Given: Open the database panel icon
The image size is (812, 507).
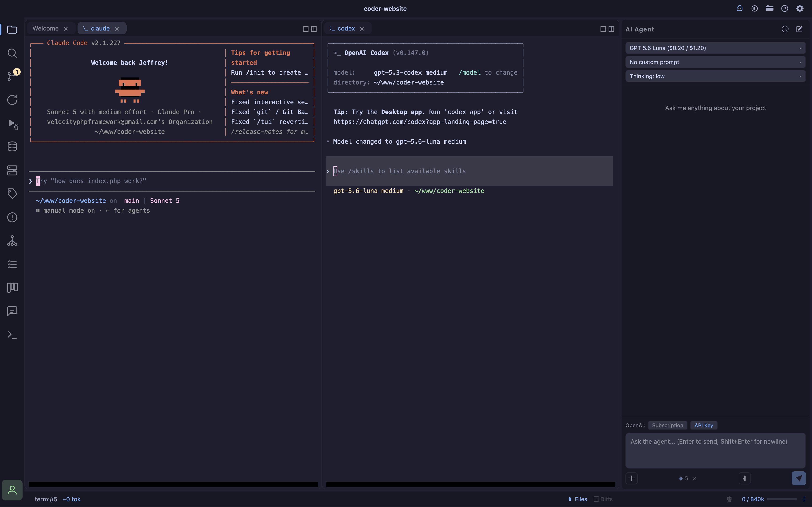Looking at the screenshot, I should (x=12, y=146).
